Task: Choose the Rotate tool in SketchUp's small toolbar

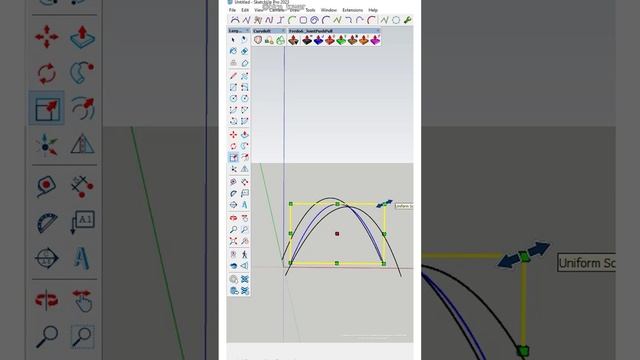Action: coord(233,146)
